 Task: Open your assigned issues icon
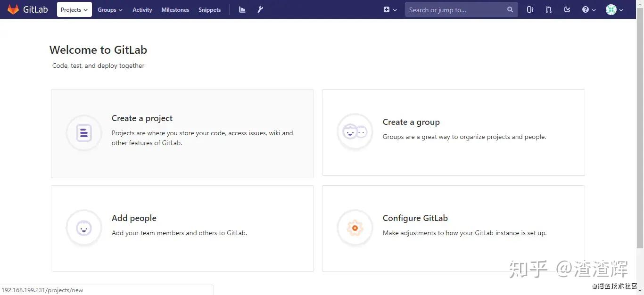(530, 9)
